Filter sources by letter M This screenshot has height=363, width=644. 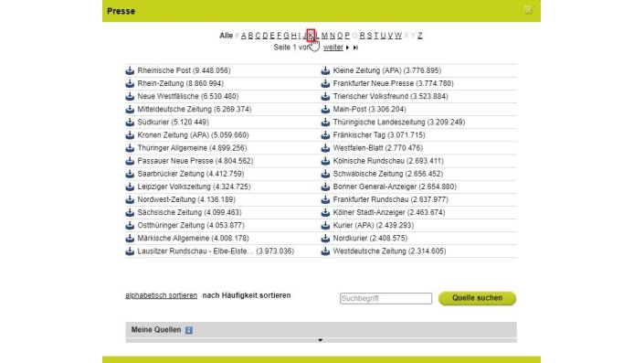[324, 36]
